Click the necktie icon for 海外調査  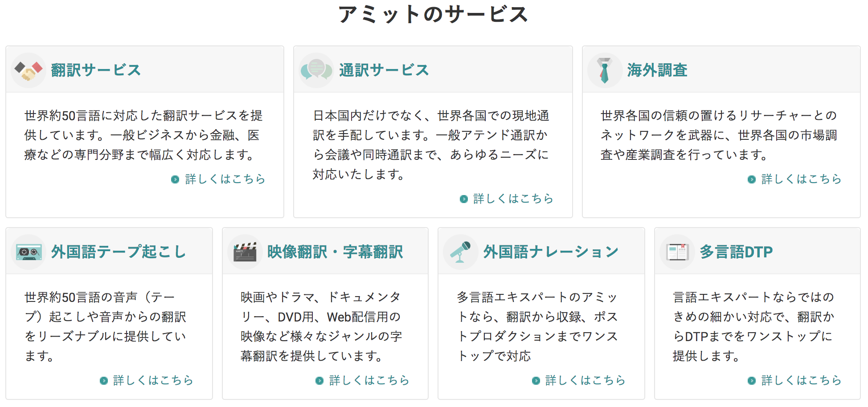pos(605,70)
